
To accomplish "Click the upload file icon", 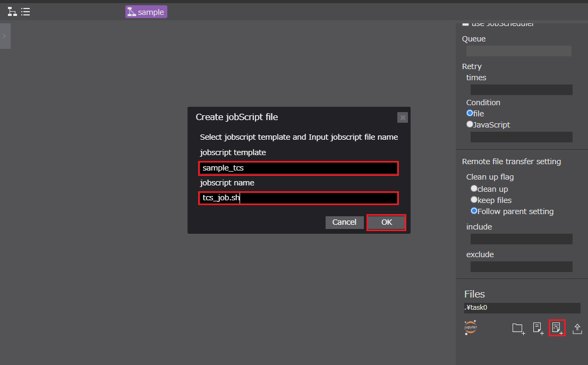I will [x=577, y=328].
